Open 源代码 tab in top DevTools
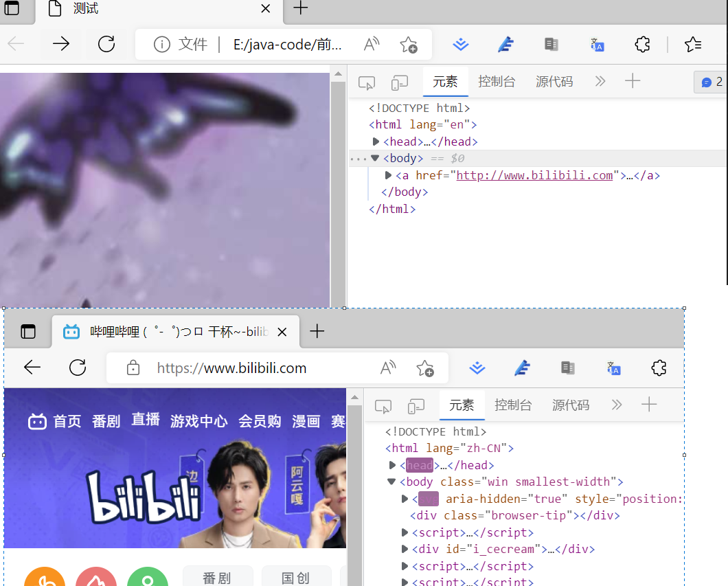This screenshot has height=586, width=728. coord(554,82)
